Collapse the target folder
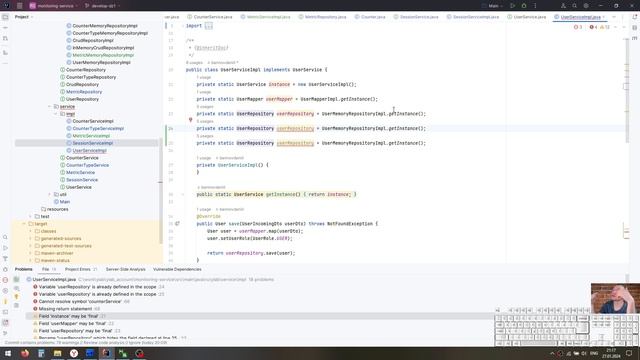Viewport: 640px width, 360px height. point(24,224)
